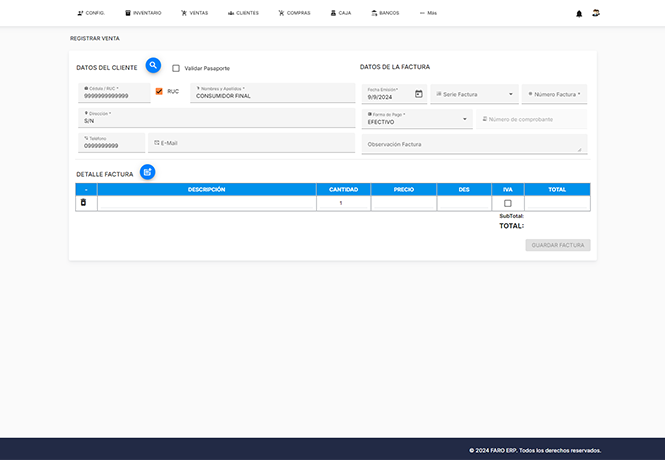Open the Ventas menu
The width and height of the screenshot is (665, 460).
(194, 13)
